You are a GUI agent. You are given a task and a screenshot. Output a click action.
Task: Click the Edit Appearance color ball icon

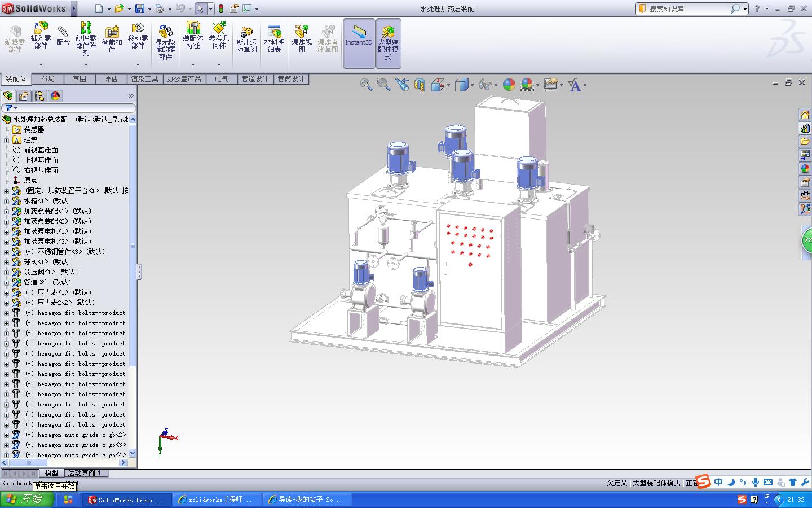[509, 85]
